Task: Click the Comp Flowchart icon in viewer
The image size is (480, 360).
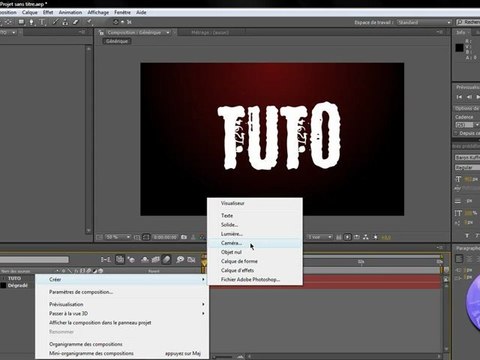Action: [x=366, y=237]
